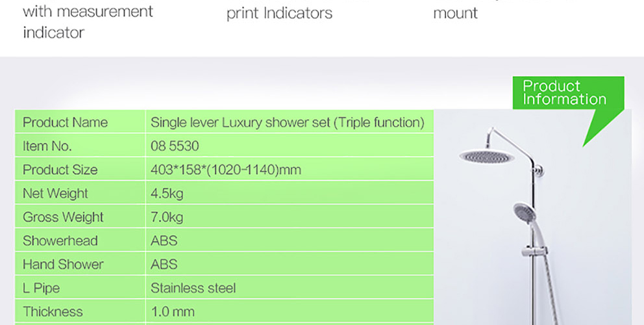Select the Product Name label cell

click(x=65, y=122)
